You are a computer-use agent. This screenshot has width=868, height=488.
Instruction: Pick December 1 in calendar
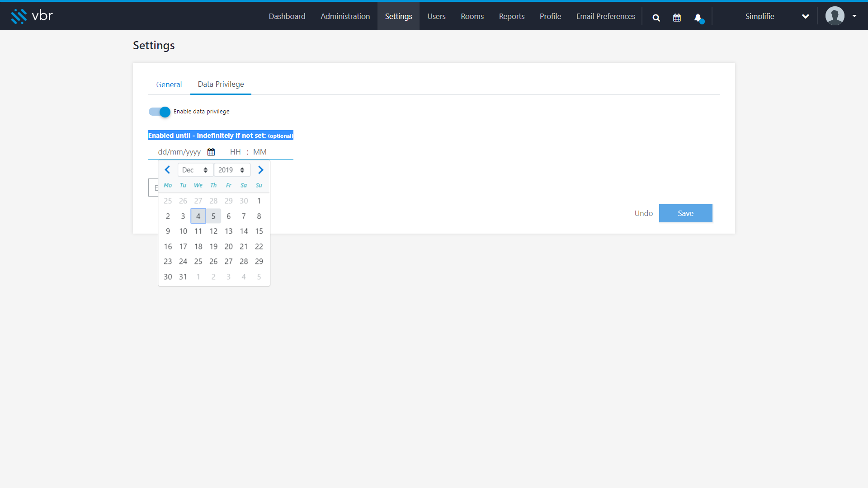pos(259,201)
